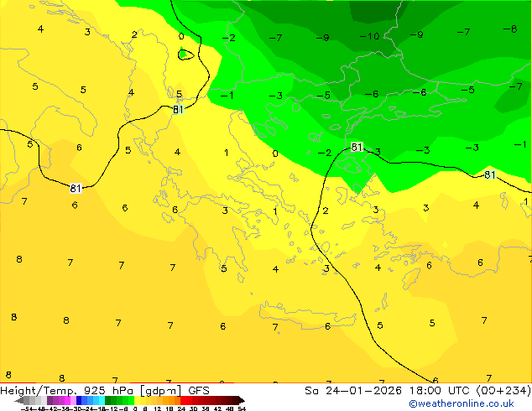This screenshot has height=411, width=532.
Task: Click the Height/Temp. 925 hPa GFS title
Action: (x=105, y=391)
